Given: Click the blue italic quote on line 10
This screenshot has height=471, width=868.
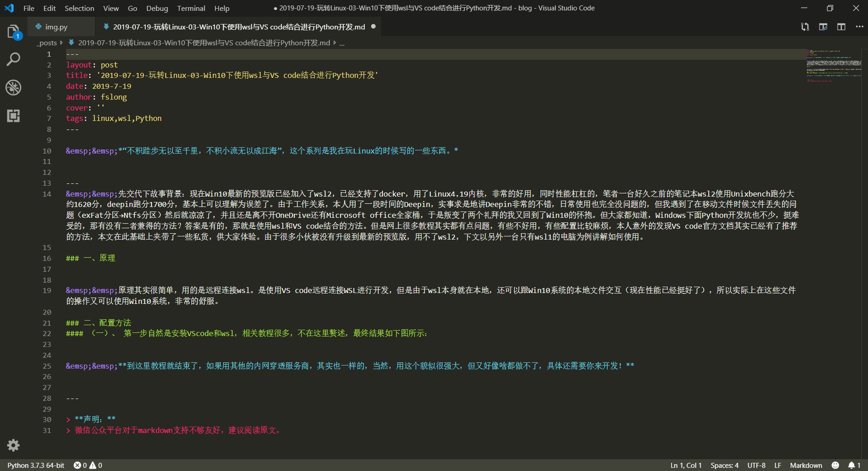Looking at the screenshot, I should click(262, 151).
